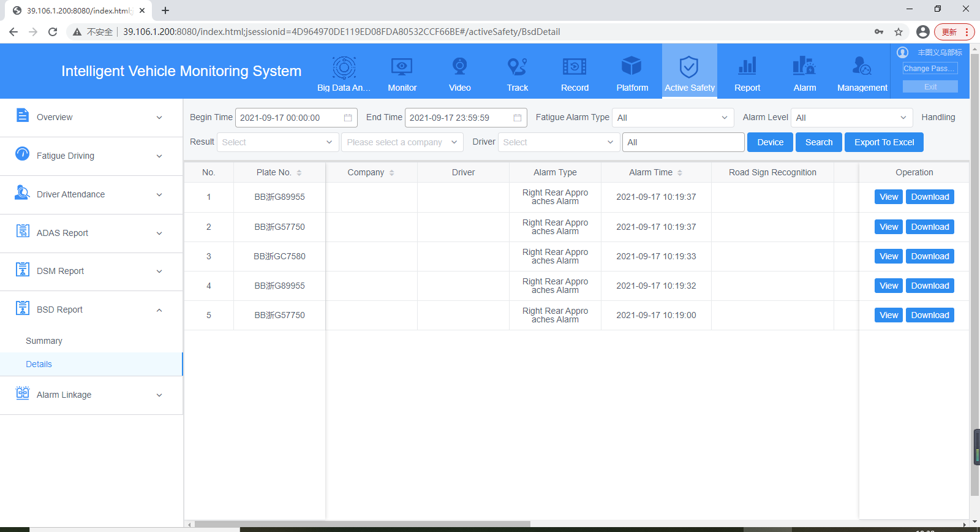The height and width of the screenshot is (532, 980).
Task: Sort table by Plate No. column
Action: click(299, 173)
